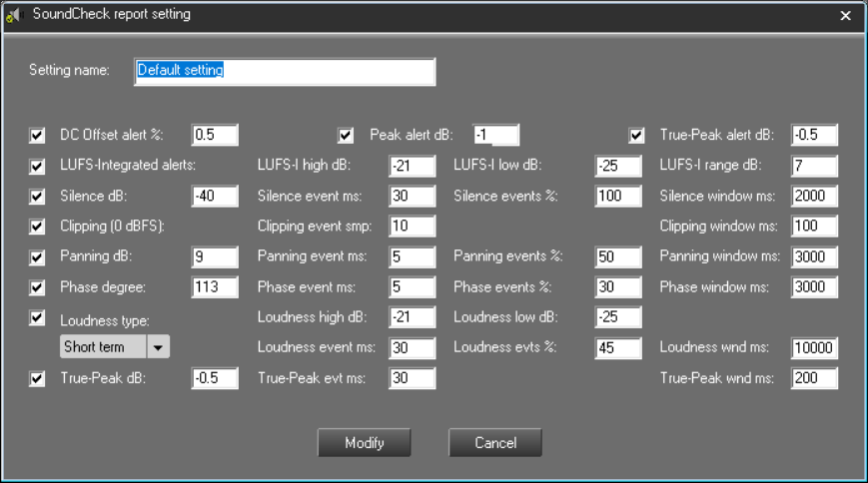
Task: Open the Loudness type dropdown arrow
Action: click(x=158, y=347)
